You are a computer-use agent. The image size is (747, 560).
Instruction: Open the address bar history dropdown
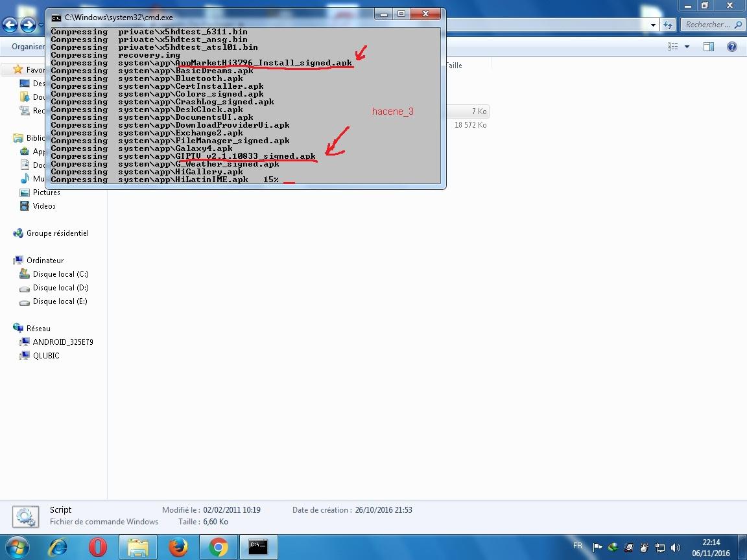coord(653,25)
